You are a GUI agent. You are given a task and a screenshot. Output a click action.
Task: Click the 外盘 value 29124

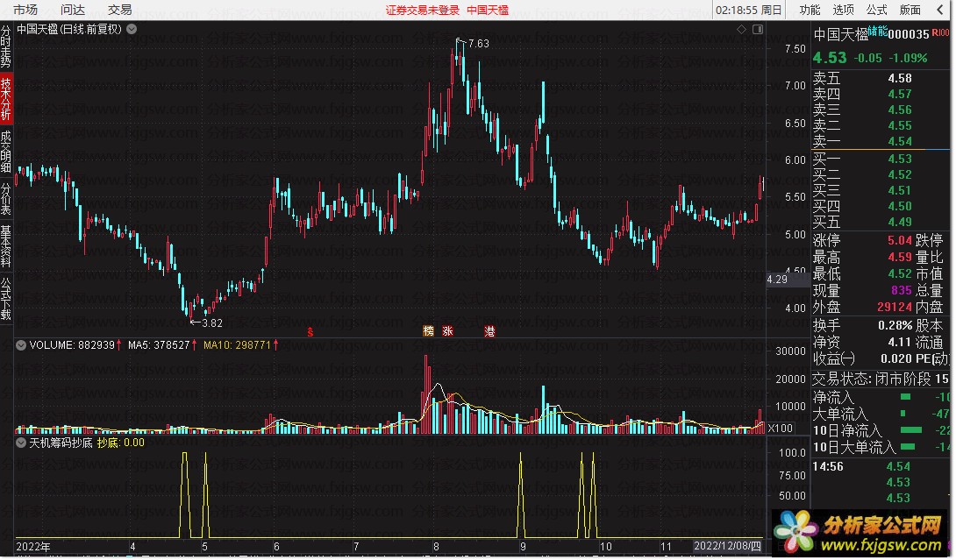(895, 307)
